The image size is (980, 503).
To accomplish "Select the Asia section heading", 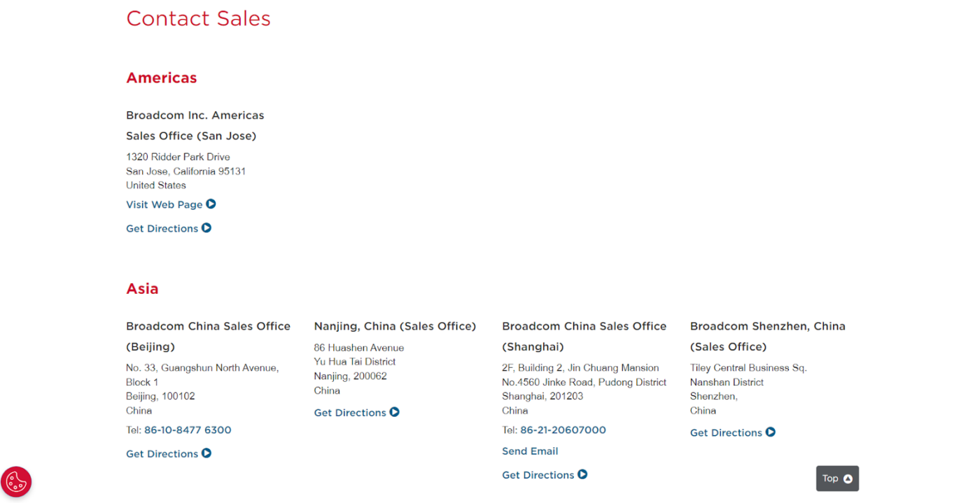I will [142, 288].
